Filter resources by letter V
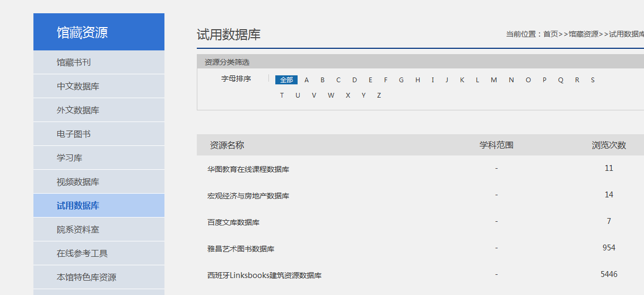Screen dimensions: 644x295 click(x=314, y=96)
